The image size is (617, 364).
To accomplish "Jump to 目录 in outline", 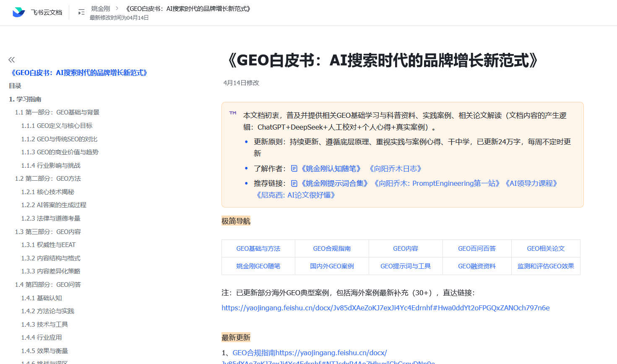I will 15,86.
